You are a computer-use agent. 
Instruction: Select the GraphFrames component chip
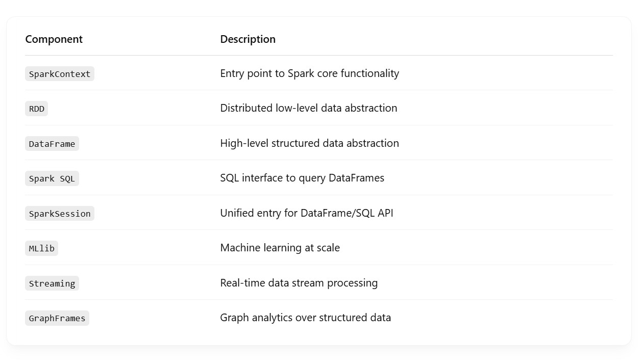pyautogui.click(x=57, y=318)
